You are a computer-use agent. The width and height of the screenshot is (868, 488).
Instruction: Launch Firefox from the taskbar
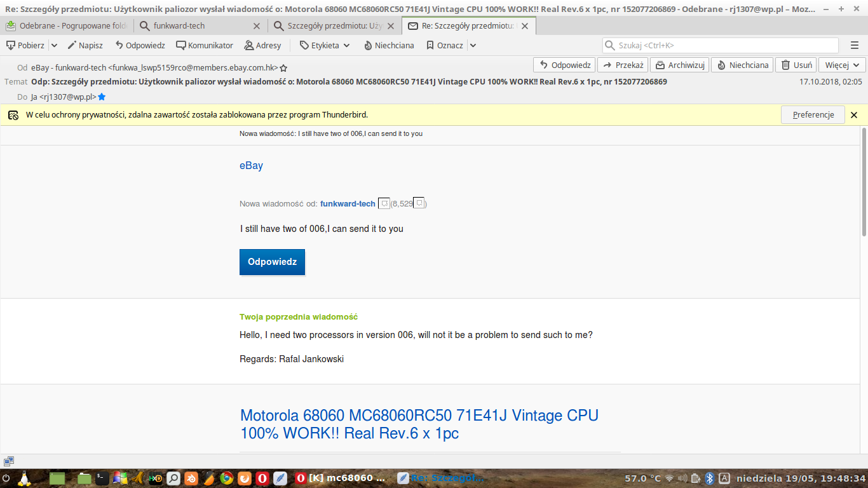click(244, 478)
